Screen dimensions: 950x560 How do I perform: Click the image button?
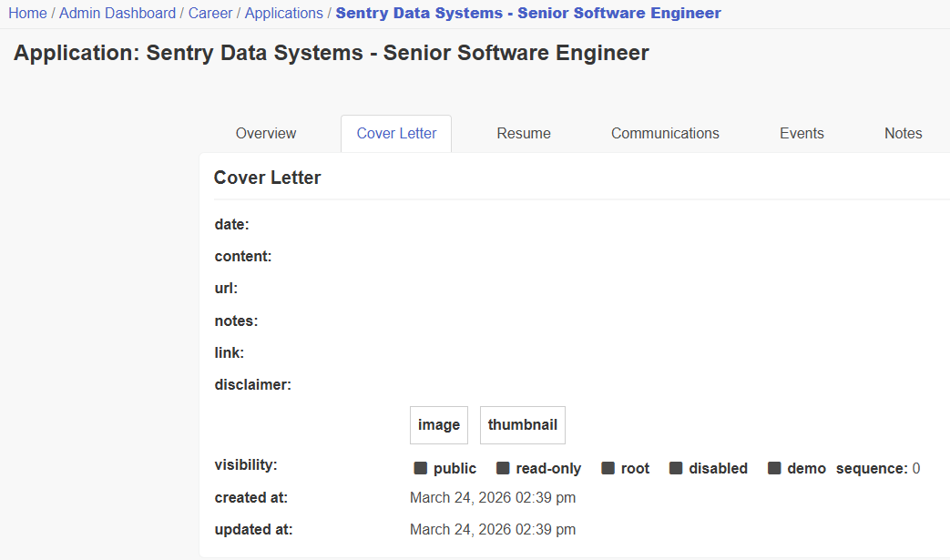[x=438, y=424]
